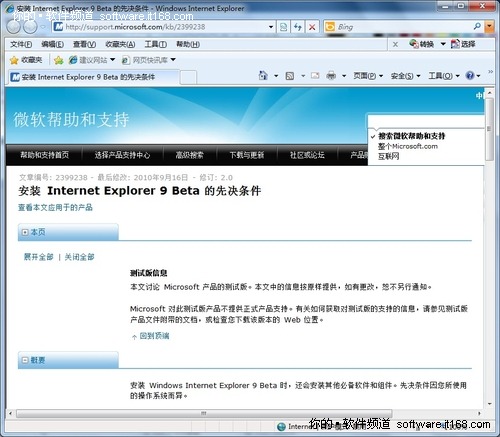The width and height of the screenshot is (500, 437).
Task: Click the vertical scrollbar down arrow
Action: click(489, 404)
